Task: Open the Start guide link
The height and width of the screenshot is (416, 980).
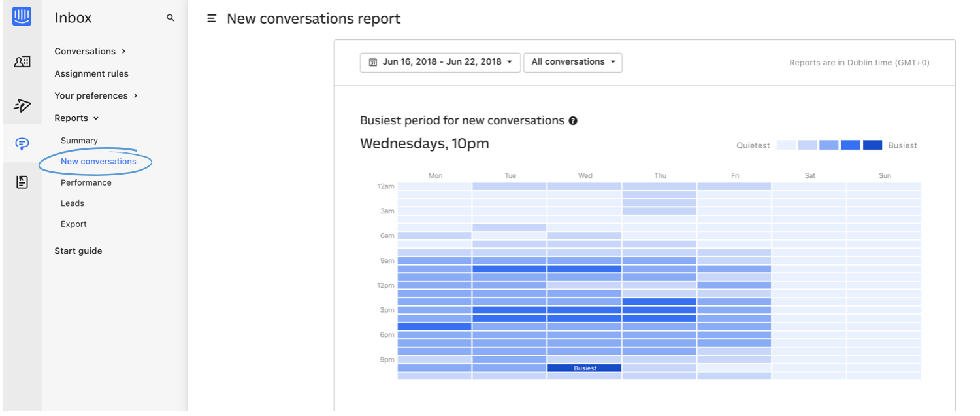Action: 78,251
